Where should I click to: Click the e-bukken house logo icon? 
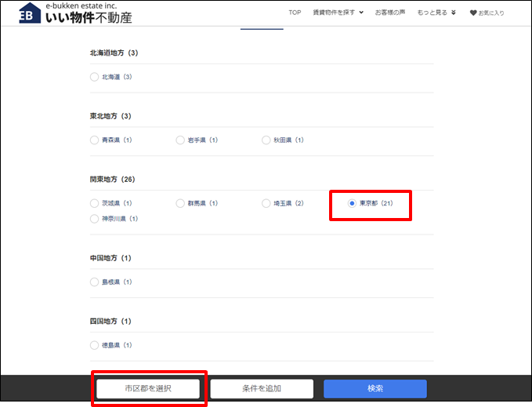(x=30, y=13)
